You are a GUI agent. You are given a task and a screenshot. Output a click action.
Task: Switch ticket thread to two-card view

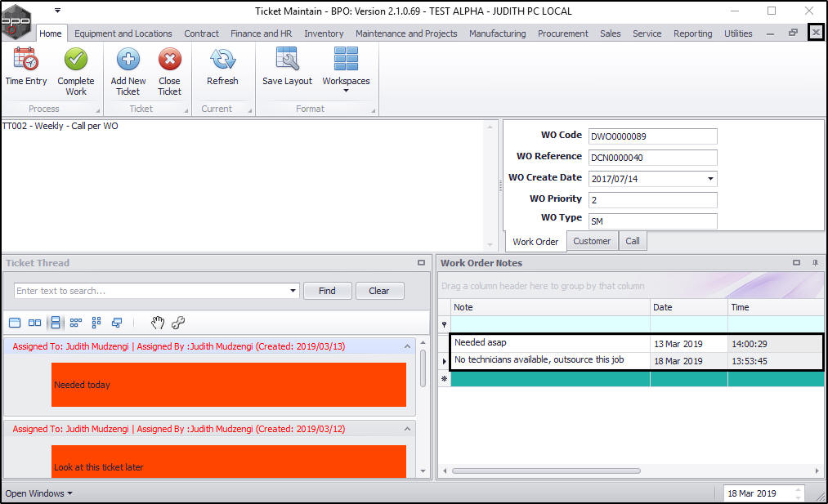click(35, 323)
